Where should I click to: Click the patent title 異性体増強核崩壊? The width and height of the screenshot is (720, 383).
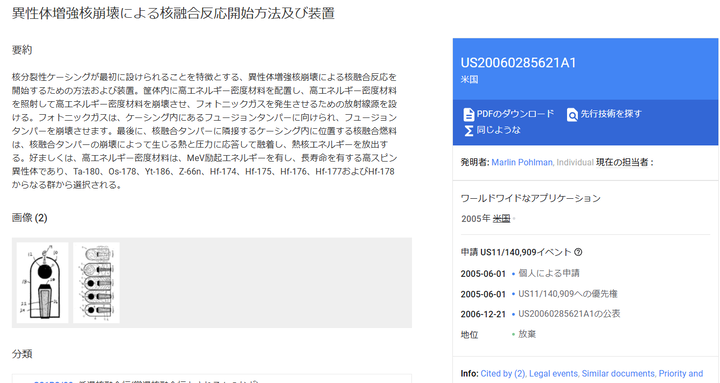pos(173,13)
